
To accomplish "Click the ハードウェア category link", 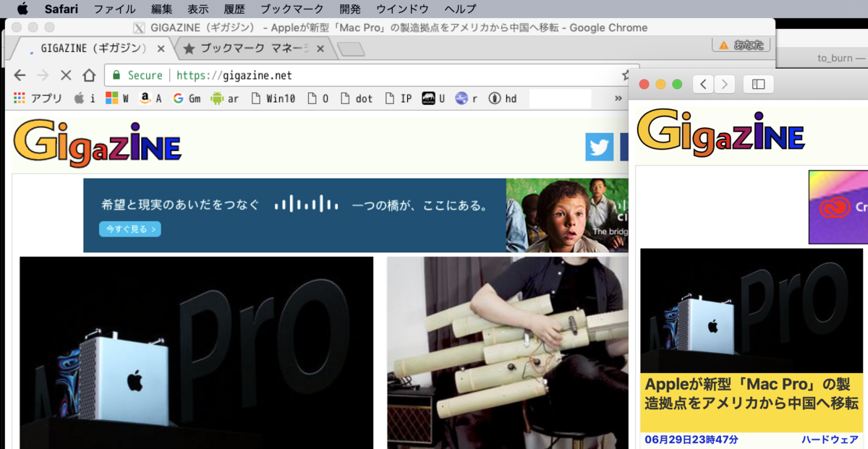I will point(830,440).
